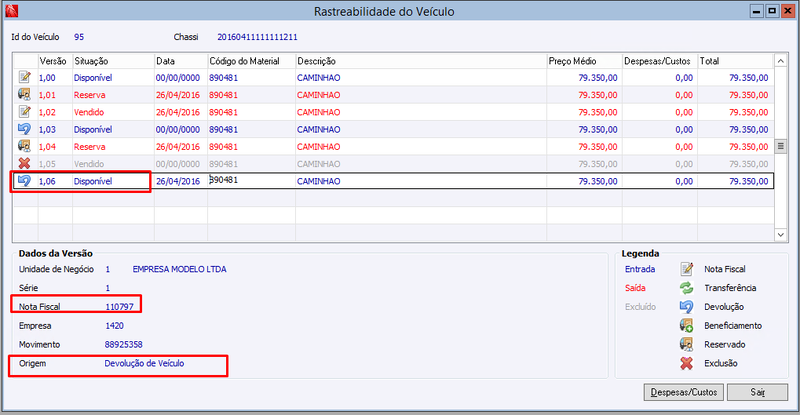Minimize the Rastreabilidade do Veículo window

coord(757,11)
